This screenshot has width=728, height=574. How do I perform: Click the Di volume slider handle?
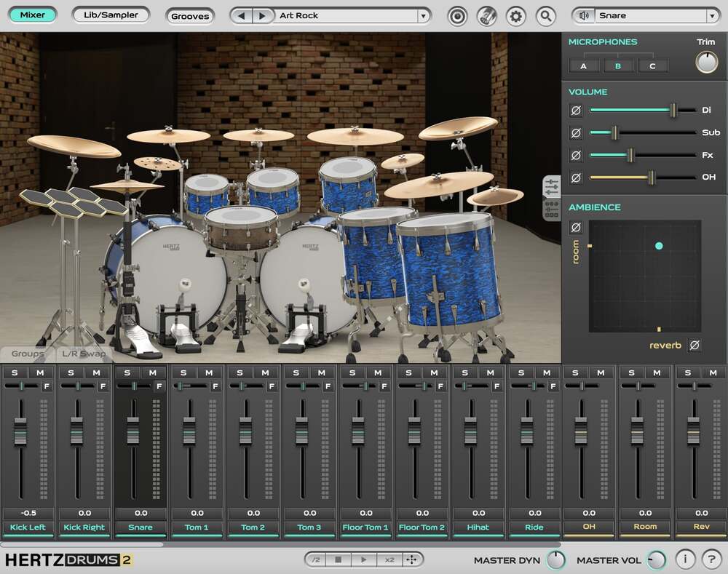coord(673,111)
